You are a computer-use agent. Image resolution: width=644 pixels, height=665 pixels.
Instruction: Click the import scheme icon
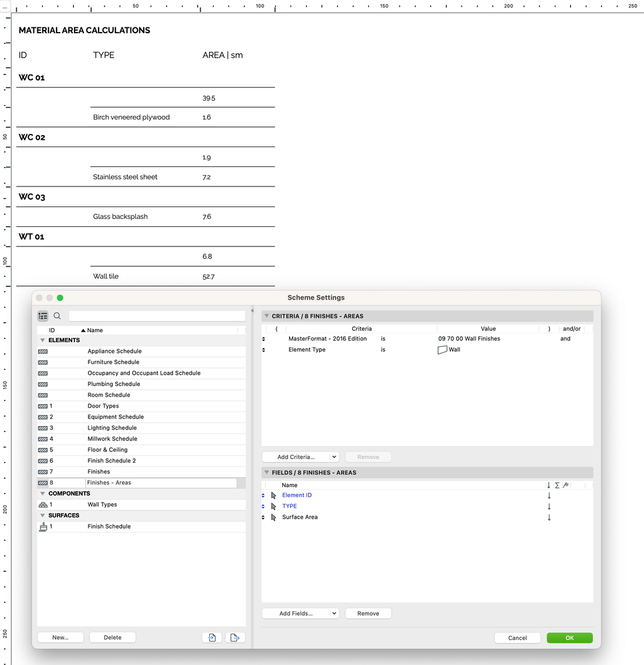tap(212, 638)
